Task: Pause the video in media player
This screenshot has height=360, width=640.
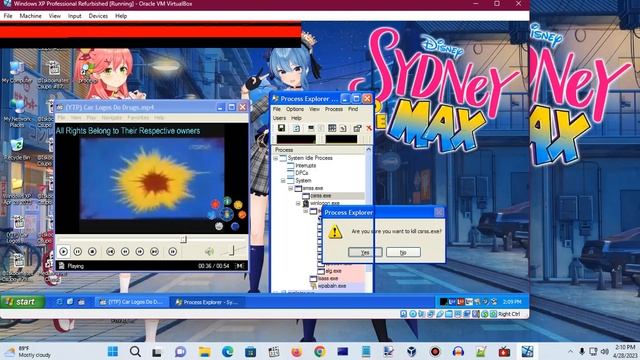Action: [78, 251]
